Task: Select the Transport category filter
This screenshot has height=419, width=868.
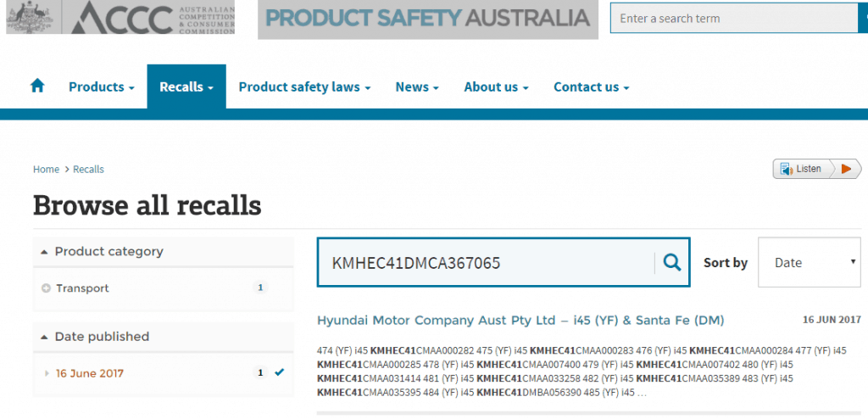Action: (82, 288)
